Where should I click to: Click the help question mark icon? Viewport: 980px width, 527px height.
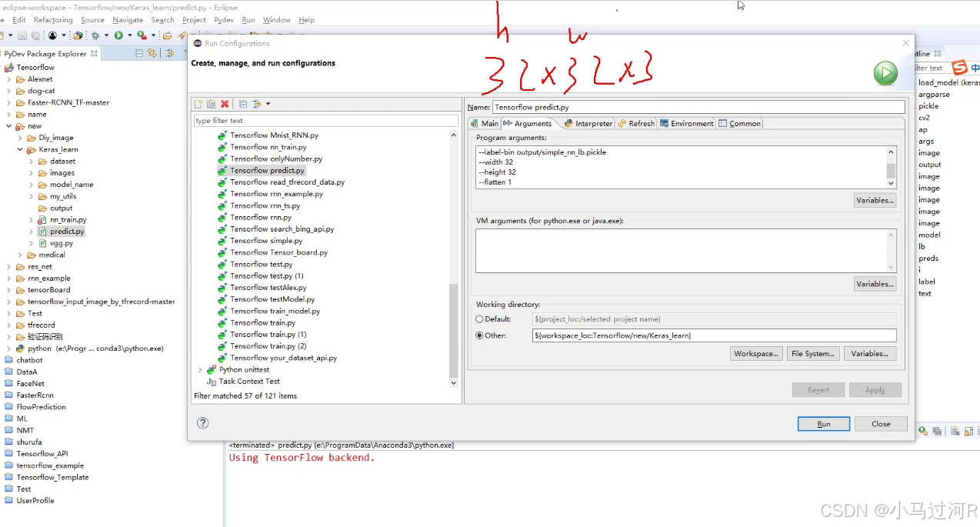click(203, 422)
